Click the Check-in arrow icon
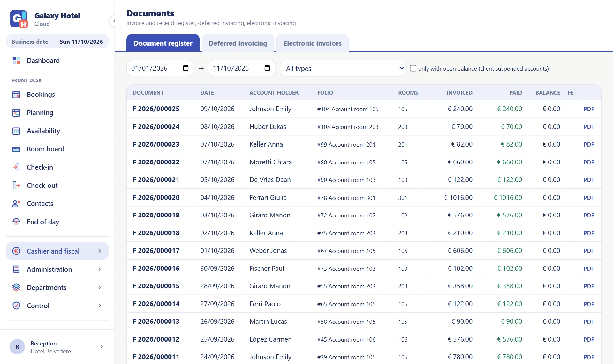 pos(16,167)
